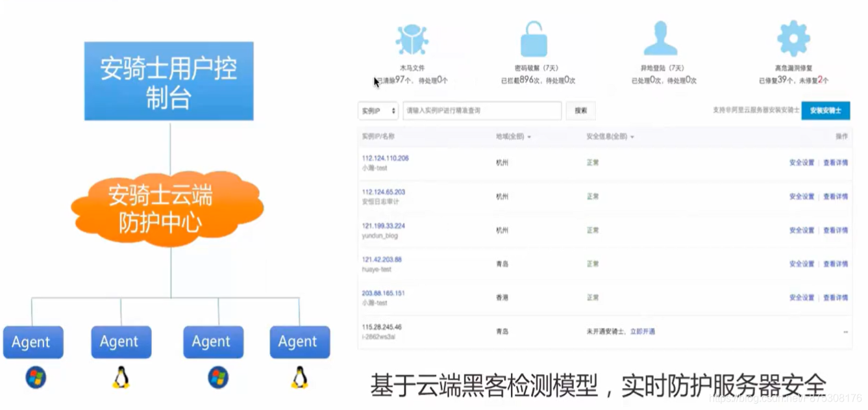Viewport: 868px width, 410px height.
Task: Click the 安恒日志审计 instance name
Action: pyautogui.click(x=380, y=202)
